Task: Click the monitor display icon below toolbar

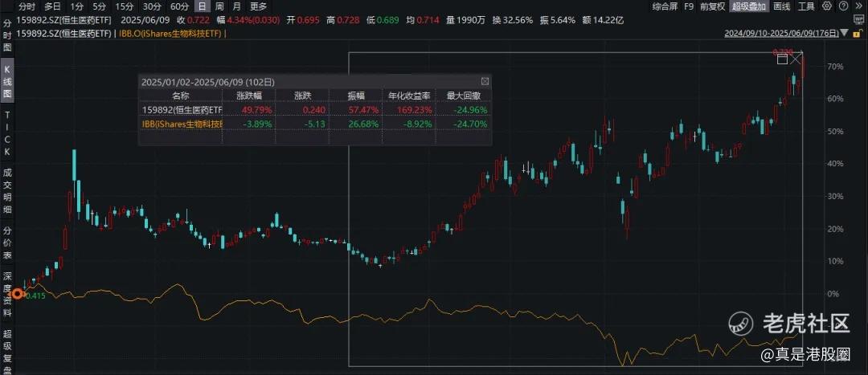Action: [860, 20]
